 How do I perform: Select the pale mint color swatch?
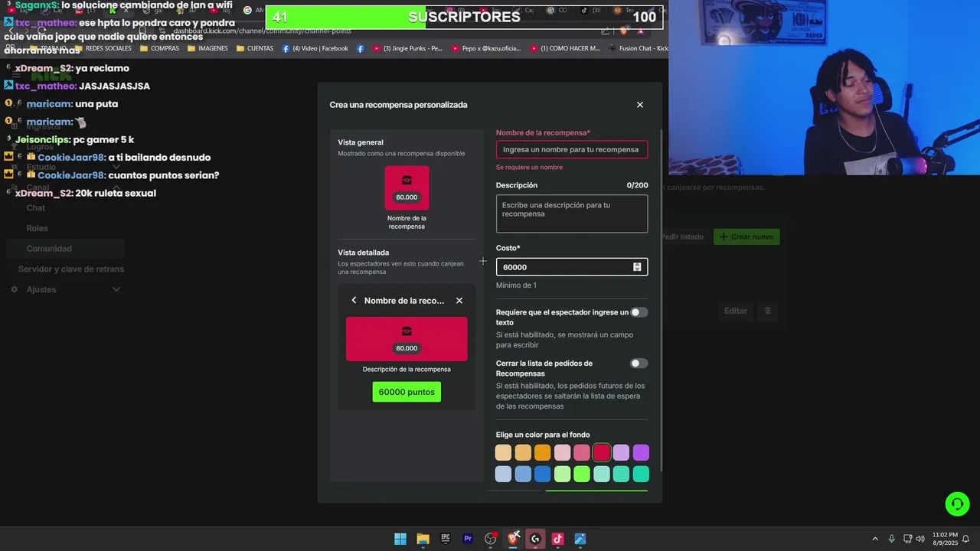[x=602, y=474]
